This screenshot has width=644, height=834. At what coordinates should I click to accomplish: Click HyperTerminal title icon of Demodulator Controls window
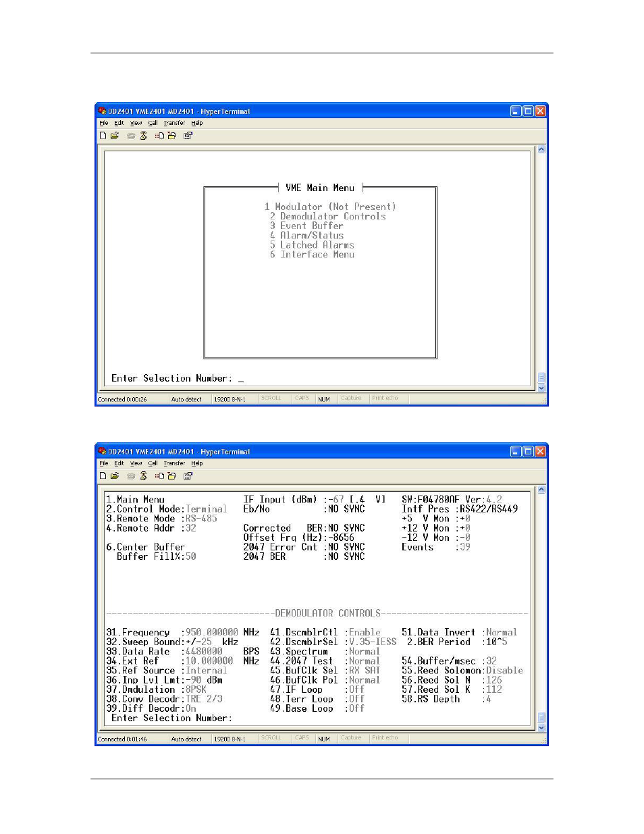point(102,451)
